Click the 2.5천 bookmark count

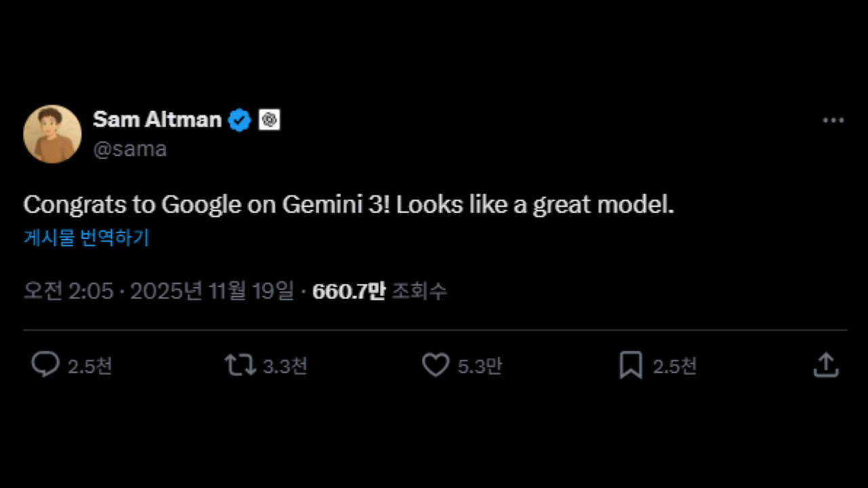coord(675,365)
